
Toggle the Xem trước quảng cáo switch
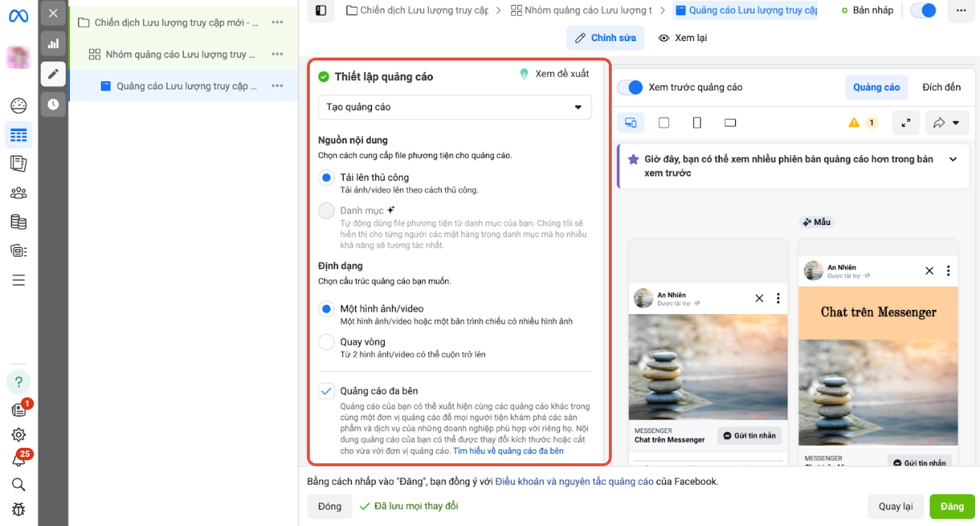[631, 87]
